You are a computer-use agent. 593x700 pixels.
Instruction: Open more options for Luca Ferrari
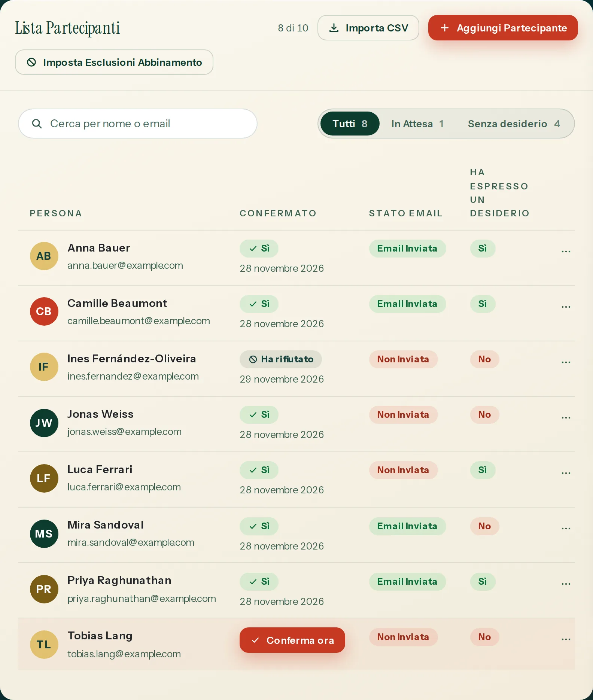coord(566,473)
